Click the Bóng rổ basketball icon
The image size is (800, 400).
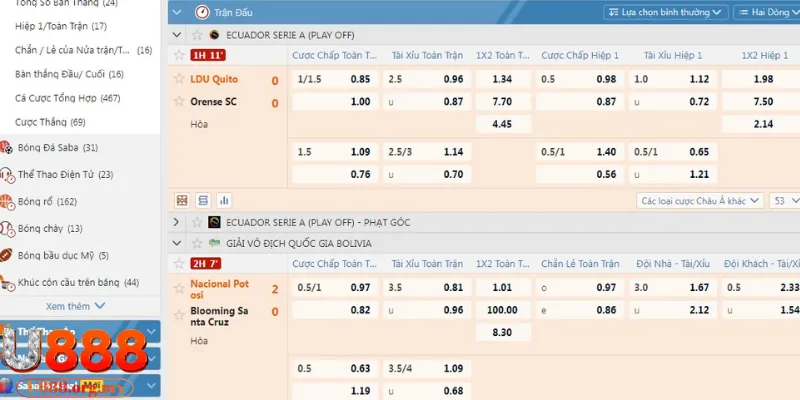tap(6, 202)
